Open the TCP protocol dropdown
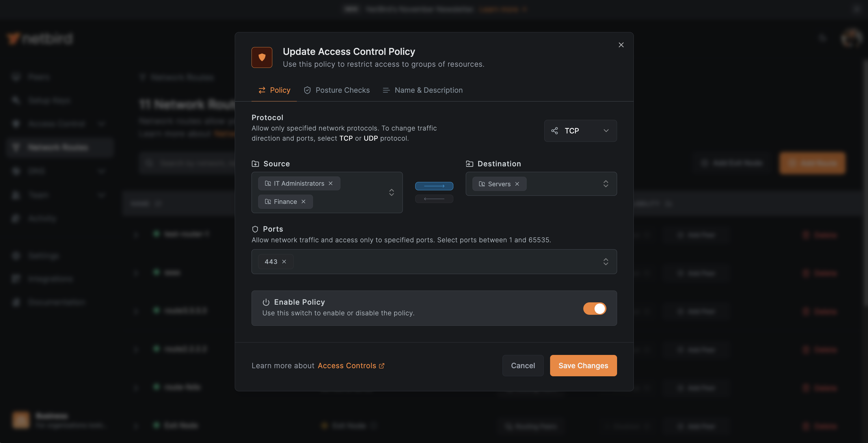 (x=580, y=131)
